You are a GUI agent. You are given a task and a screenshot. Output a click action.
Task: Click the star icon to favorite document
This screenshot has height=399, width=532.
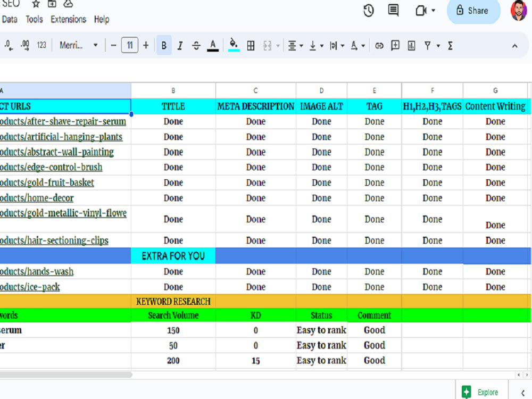(x=36, y=4)
